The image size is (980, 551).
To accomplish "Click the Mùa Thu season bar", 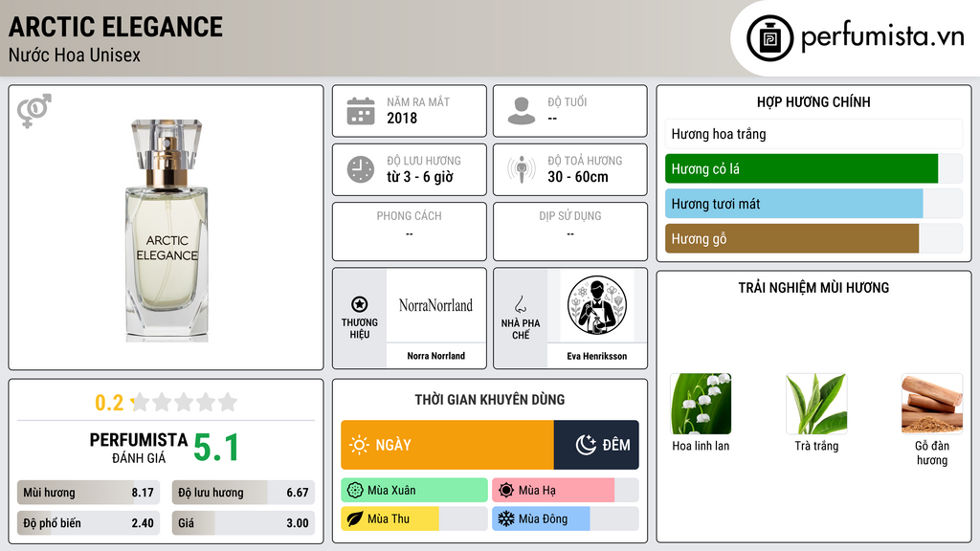I will coord(414,519).
